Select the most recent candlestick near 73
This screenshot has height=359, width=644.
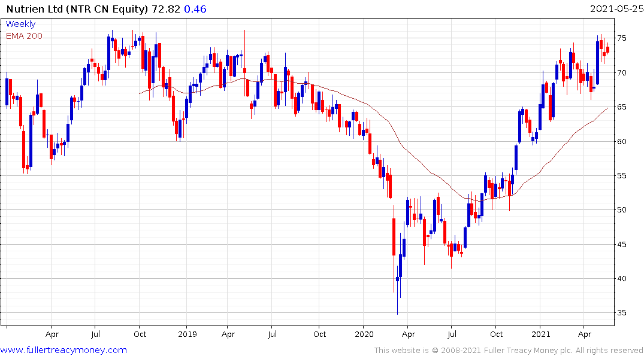point(608,49)
